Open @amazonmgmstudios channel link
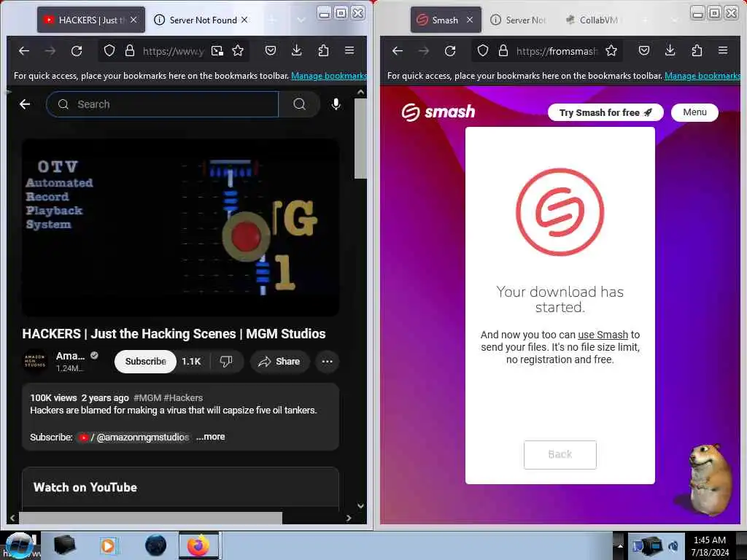This screenshot has width=747, height=560. 133,437
